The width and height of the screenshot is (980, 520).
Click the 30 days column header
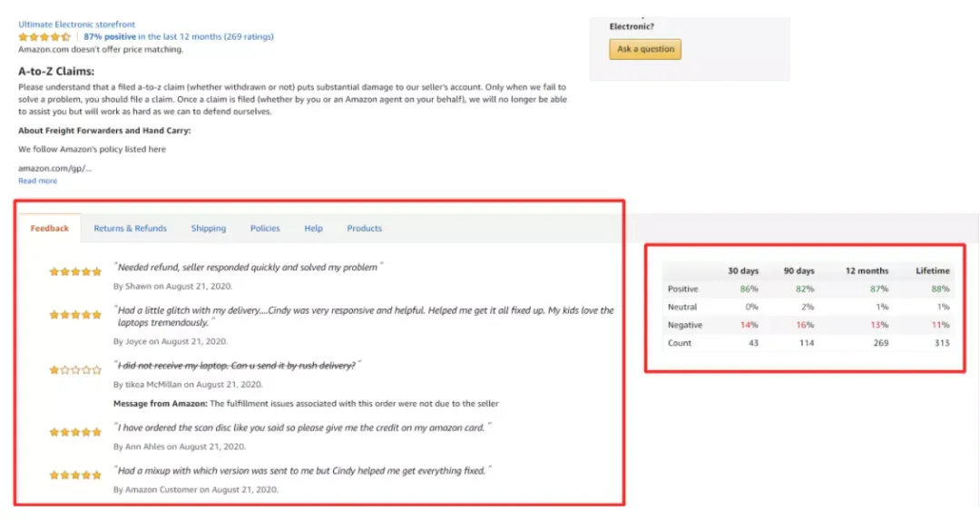pos(742,270)
